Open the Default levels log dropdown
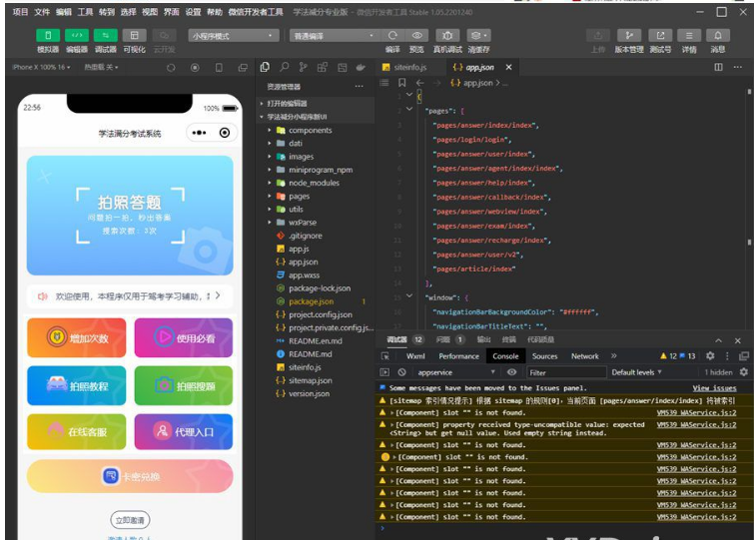This screenshot has height=540, width=756. 637,372
